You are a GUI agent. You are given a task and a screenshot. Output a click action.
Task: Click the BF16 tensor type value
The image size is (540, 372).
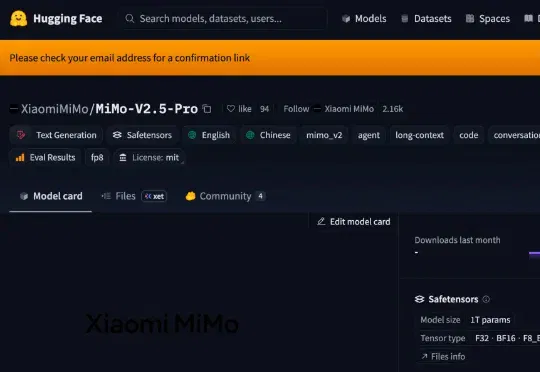coord(506,338)
